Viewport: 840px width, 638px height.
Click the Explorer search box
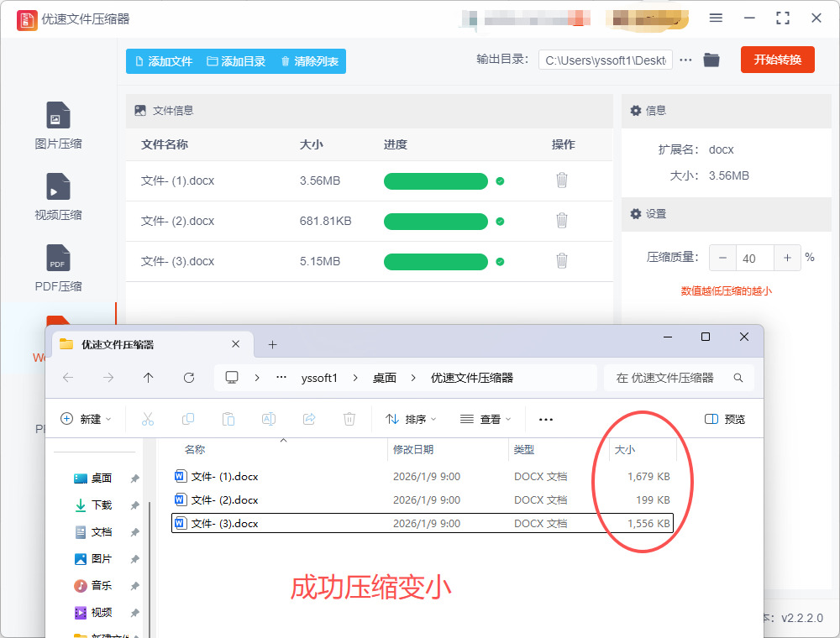tap(672, 378)
